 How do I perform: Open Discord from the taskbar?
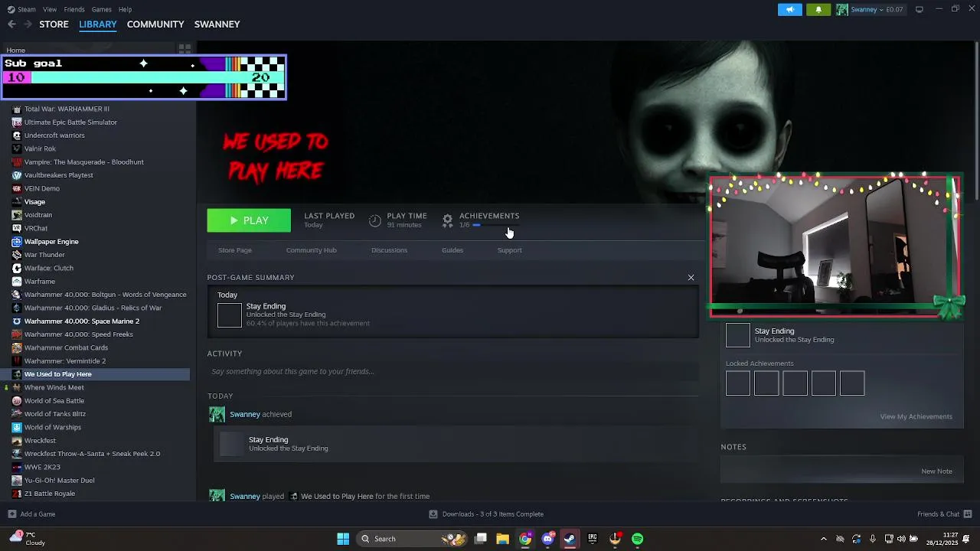(x=547, y=539)
